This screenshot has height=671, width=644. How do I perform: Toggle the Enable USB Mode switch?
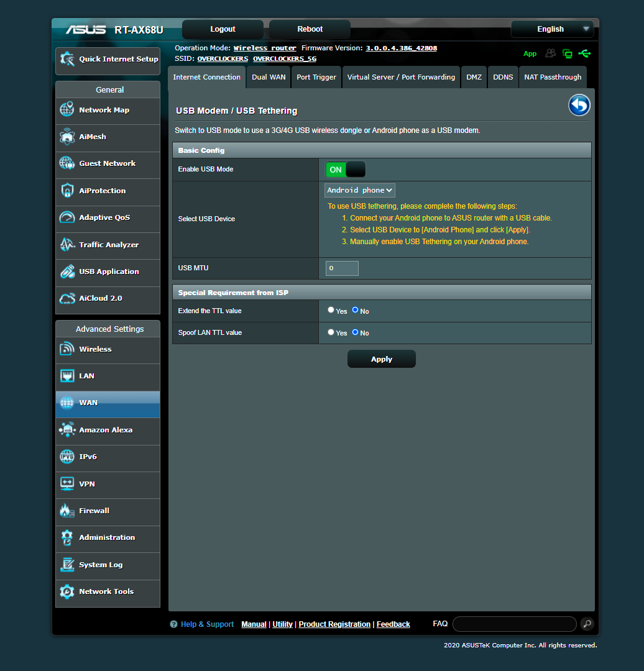(x=346, y=170)
